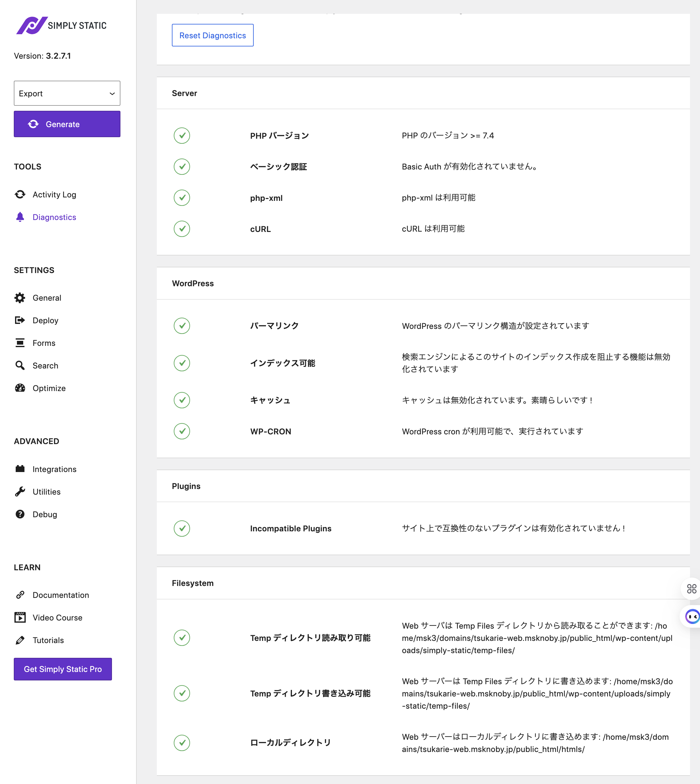Click the Generate button
Image resolution: width=700 pixels, height=784 pixels.
pos(67,124)
